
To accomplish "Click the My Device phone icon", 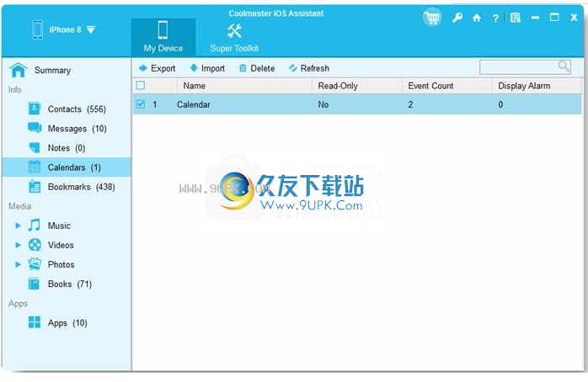I will pos(163,30).
